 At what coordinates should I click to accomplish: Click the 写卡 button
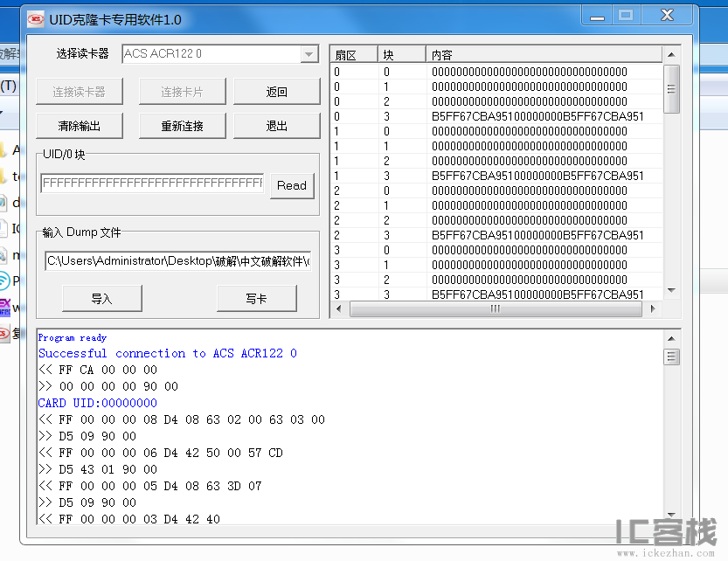(x=256, y=299)
